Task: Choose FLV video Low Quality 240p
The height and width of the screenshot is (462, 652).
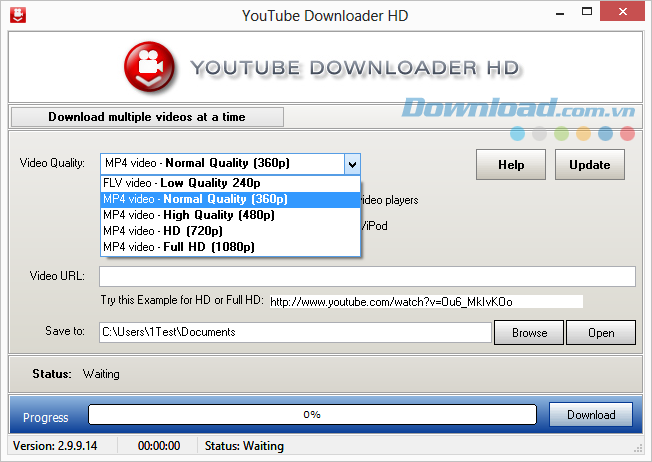Action: point(230,183)
